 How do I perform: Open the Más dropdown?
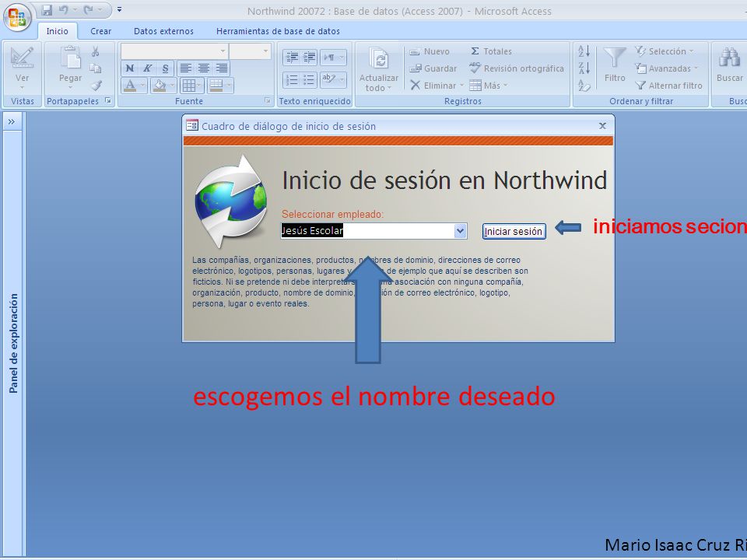click(489, 86)
